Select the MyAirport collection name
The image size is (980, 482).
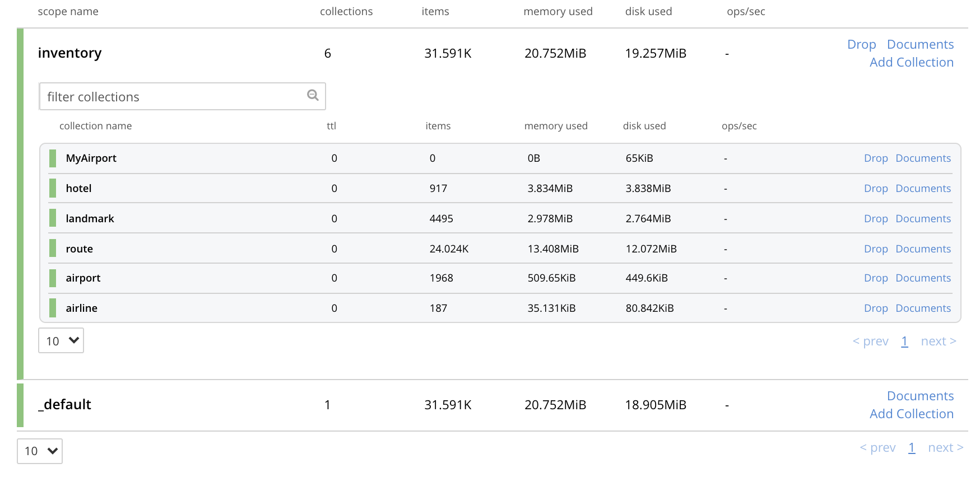pyautogui.click(x=91, y=158)
